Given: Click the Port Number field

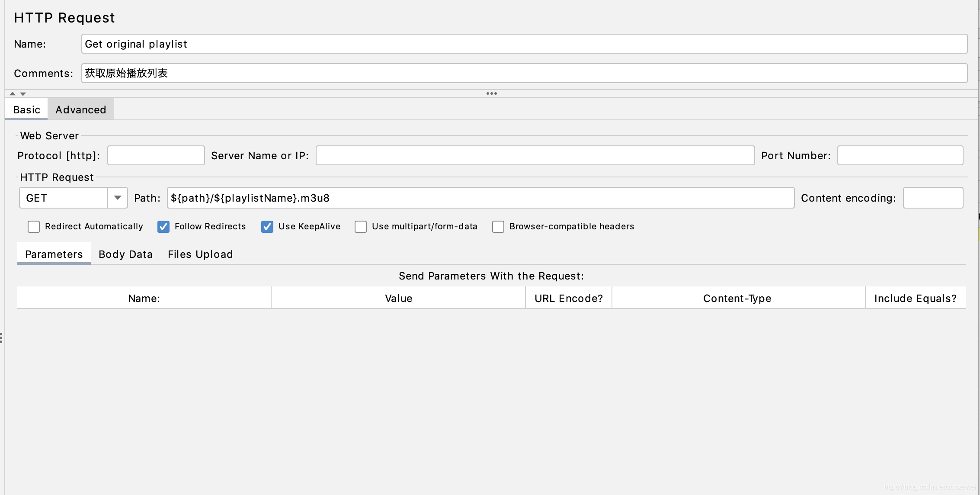Looking at the screenshot, I should click(900, 155).
